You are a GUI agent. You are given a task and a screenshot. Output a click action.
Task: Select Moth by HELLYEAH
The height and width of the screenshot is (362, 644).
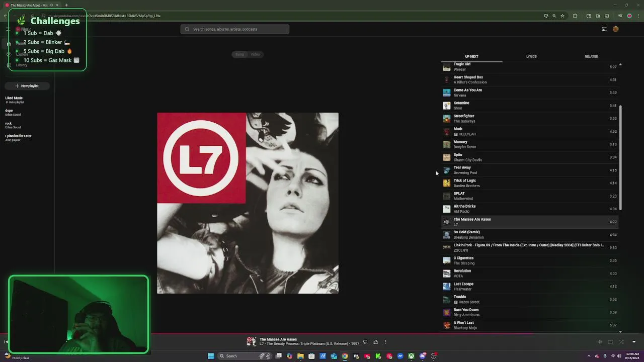[x=530, y=131]
